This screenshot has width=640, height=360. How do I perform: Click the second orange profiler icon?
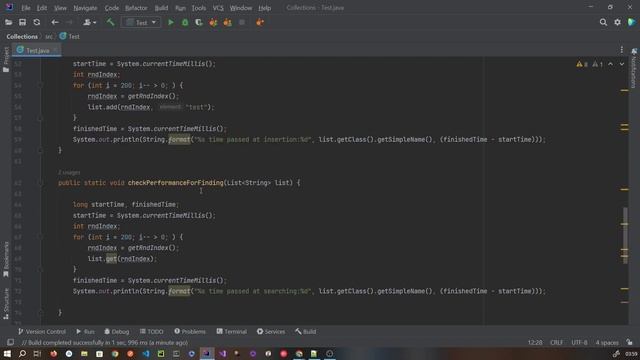[x=227, y=22]
